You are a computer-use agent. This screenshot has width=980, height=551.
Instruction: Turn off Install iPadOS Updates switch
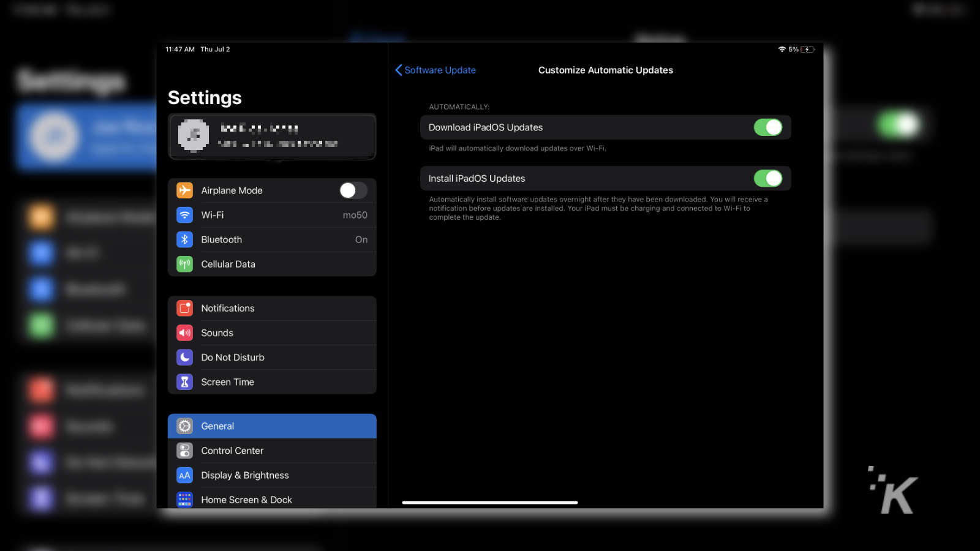(768, 178)
